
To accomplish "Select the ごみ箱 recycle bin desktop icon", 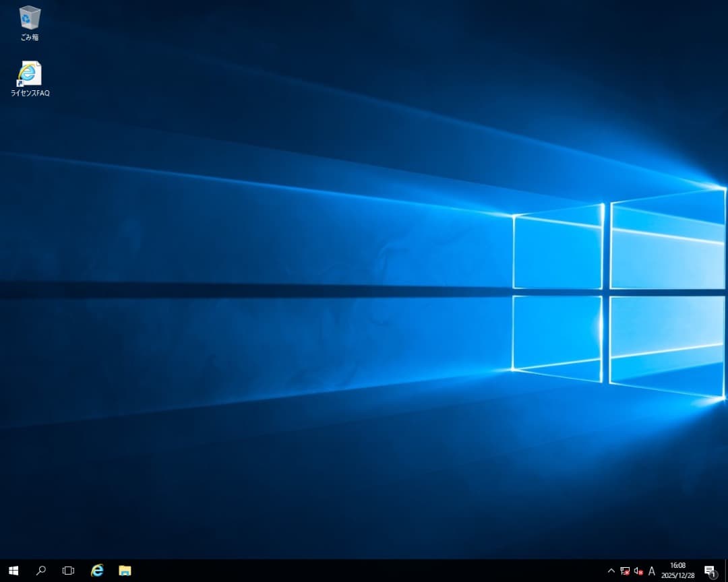I will [30, 18].
